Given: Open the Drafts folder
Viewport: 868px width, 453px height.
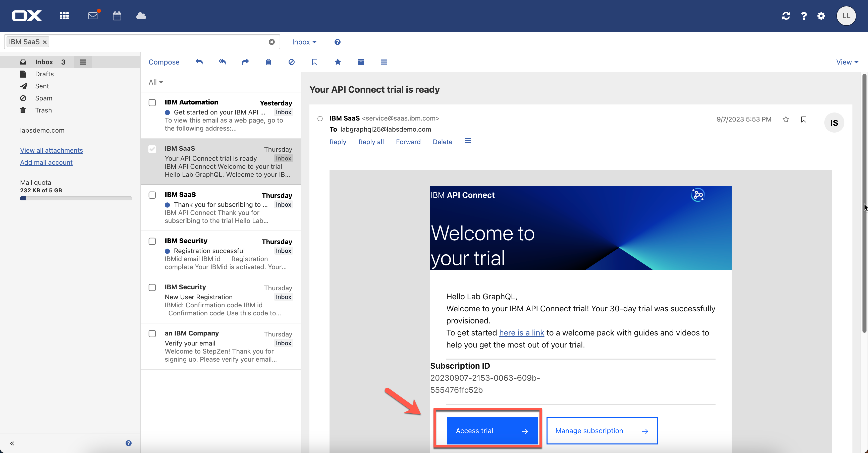Looking at the screenshot, I should click(44, 74).
